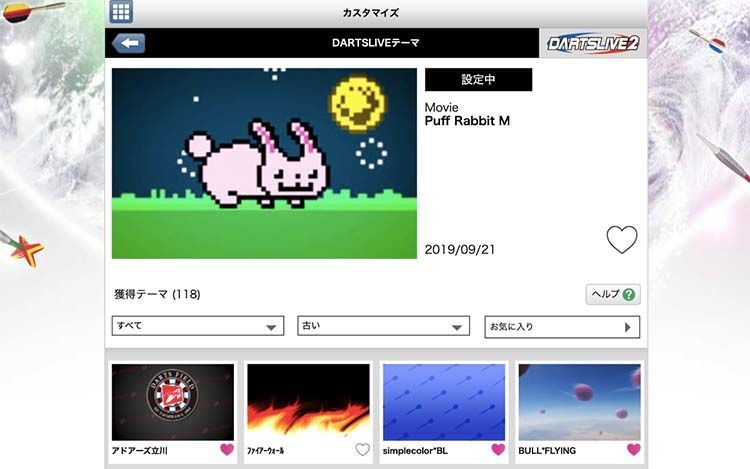The image size is (750, 469).
Task: Favorite the Puff Rabbit M theme heart
Action: tap(622, 239)
